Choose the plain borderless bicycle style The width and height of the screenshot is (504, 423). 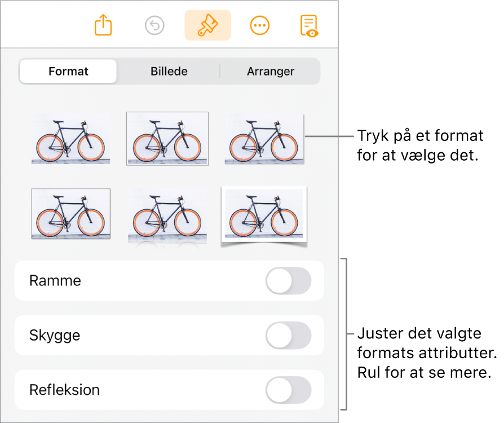click(70, 139)
